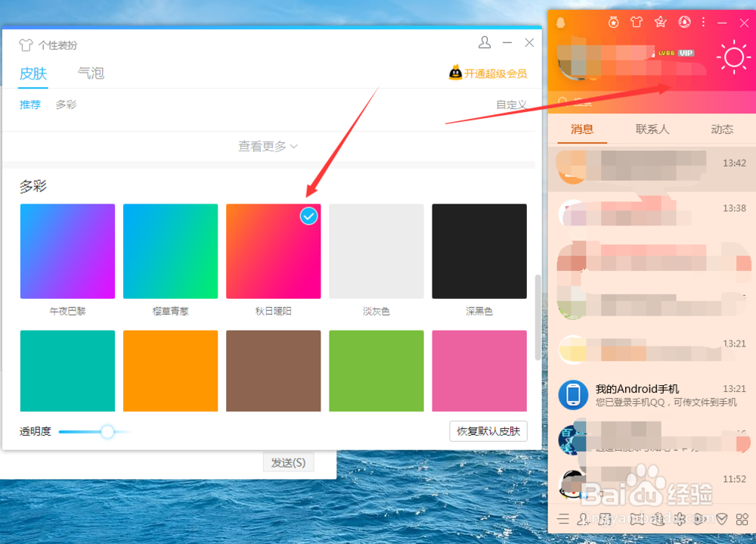Open the three-dot menu in QQ titlebar

(703, 22)
